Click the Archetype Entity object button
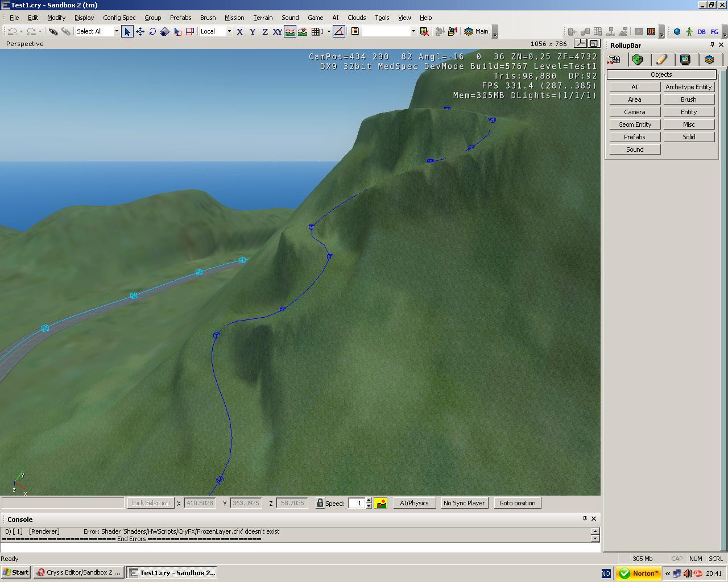This screenshot has height=582, width=728. [689, 87]
